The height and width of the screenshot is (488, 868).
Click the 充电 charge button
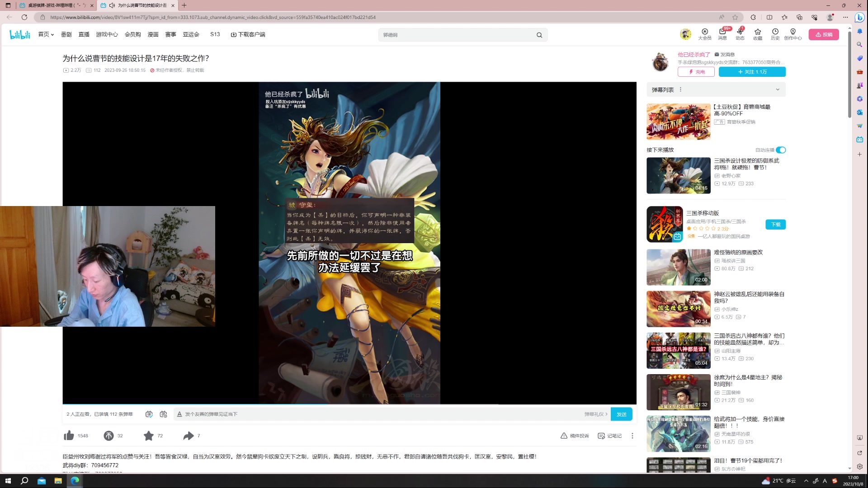coord(696,72)
